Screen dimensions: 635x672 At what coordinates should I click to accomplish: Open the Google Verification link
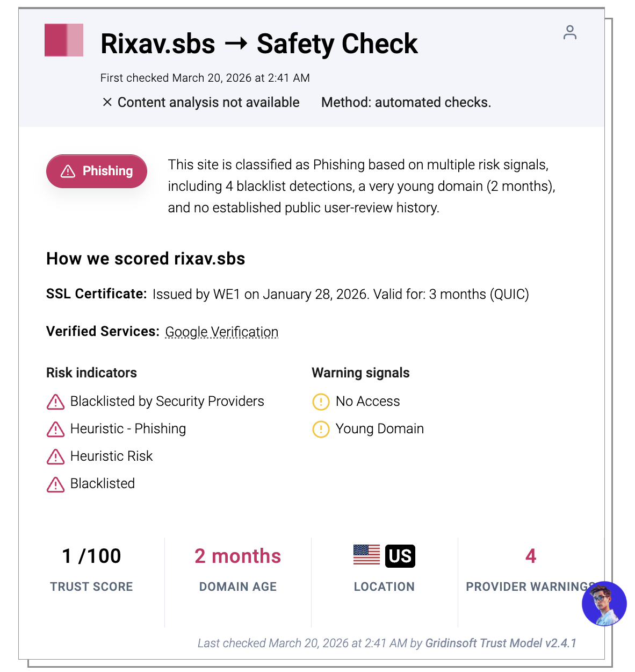tap(221, 332)
